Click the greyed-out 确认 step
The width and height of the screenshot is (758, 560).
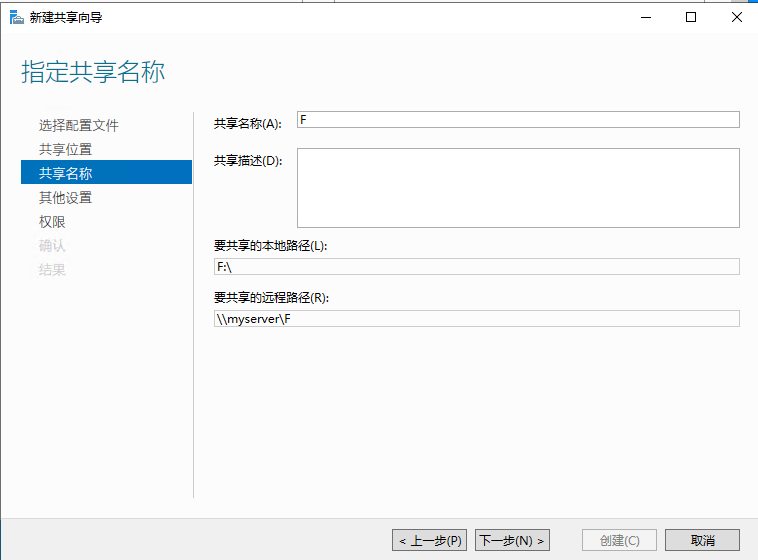coord(53,245)
